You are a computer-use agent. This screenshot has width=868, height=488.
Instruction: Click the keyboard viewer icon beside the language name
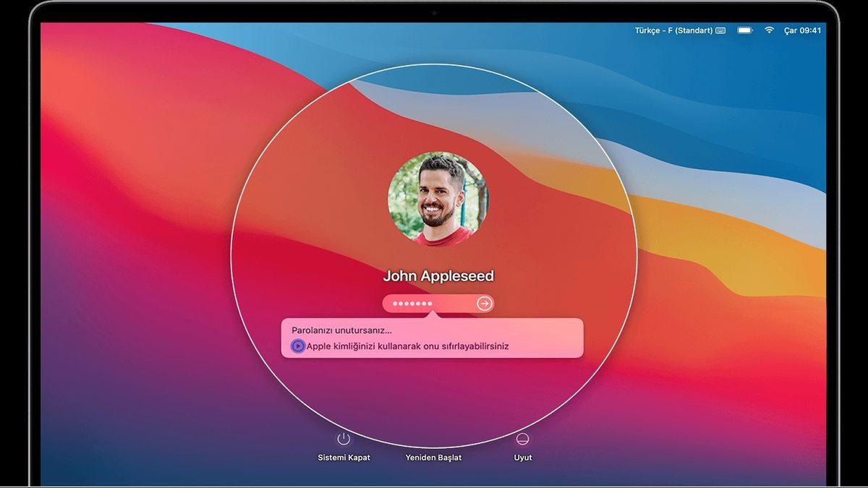coord(719,30)
